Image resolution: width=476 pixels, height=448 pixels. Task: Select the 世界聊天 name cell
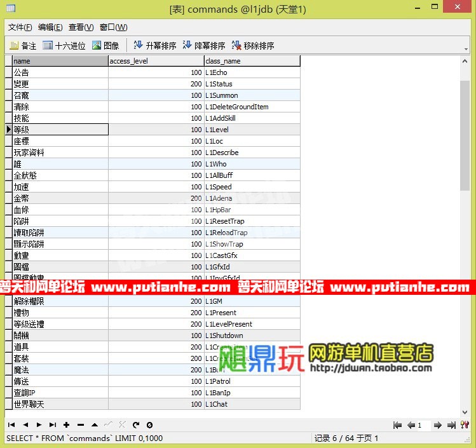coord(60,404)
